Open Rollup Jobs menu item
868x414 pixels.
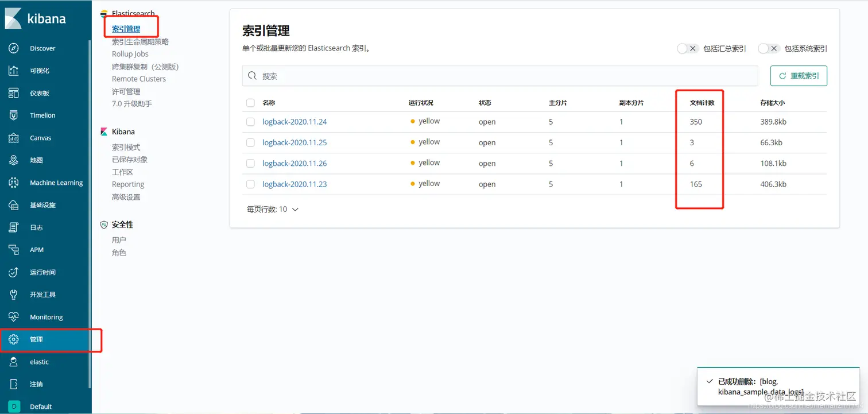(x=130, y=54)
